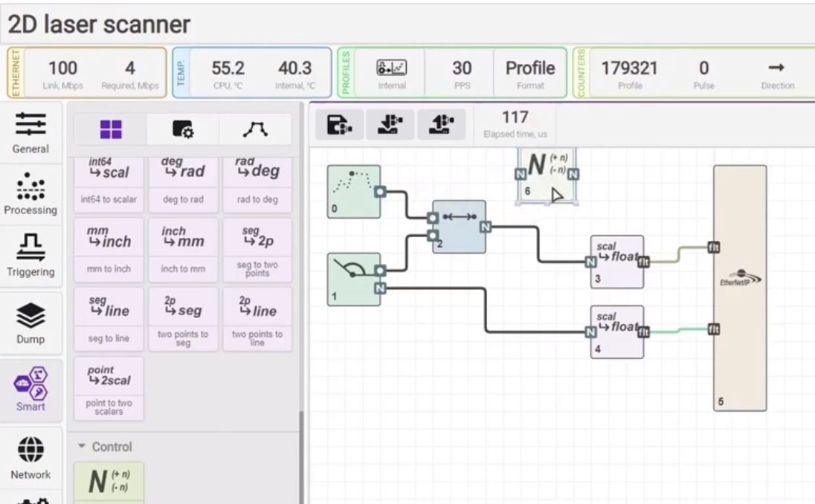
Task: Click the flt output port of node 4
Action: (643, 332)
